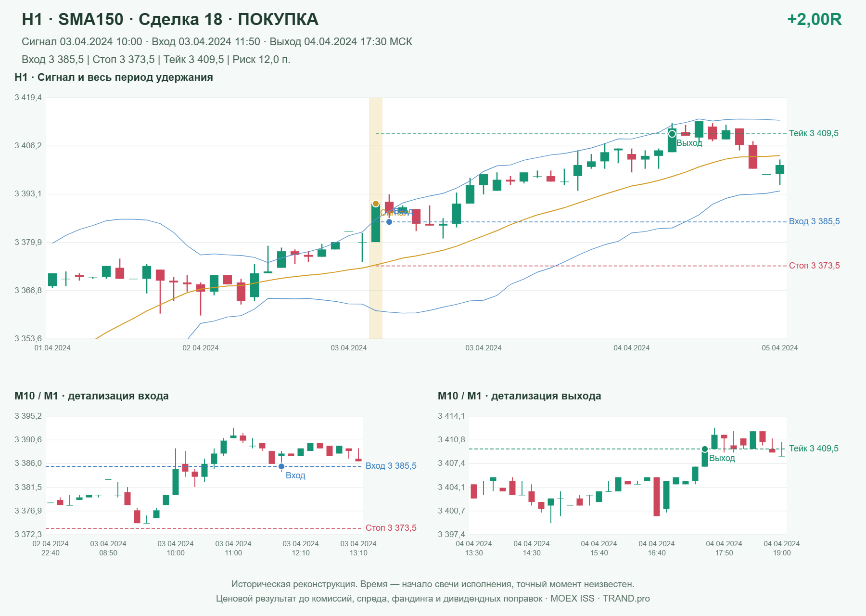
Task: Click the line with Риск 12,0 п.
Action: (x=156, y=60)
